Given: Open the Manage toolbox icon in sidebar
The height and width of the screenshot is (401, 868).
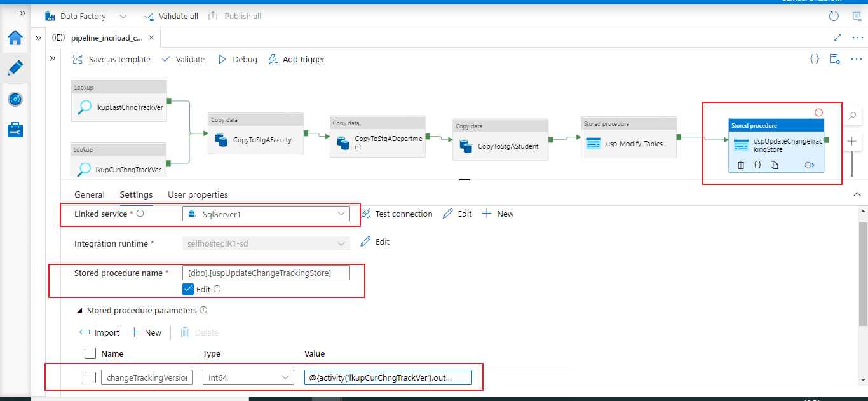Looking at the screenshot, I should pos(15,130).
